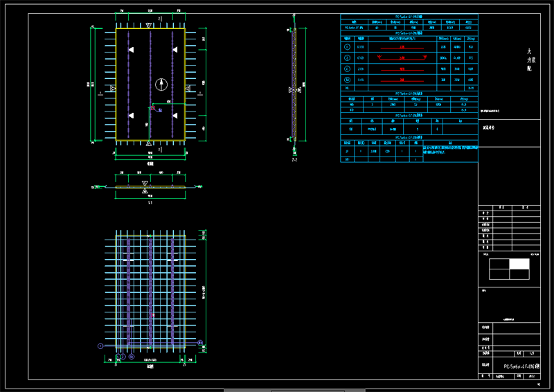Click the circled north arrow symbol in the top plan

161,84
